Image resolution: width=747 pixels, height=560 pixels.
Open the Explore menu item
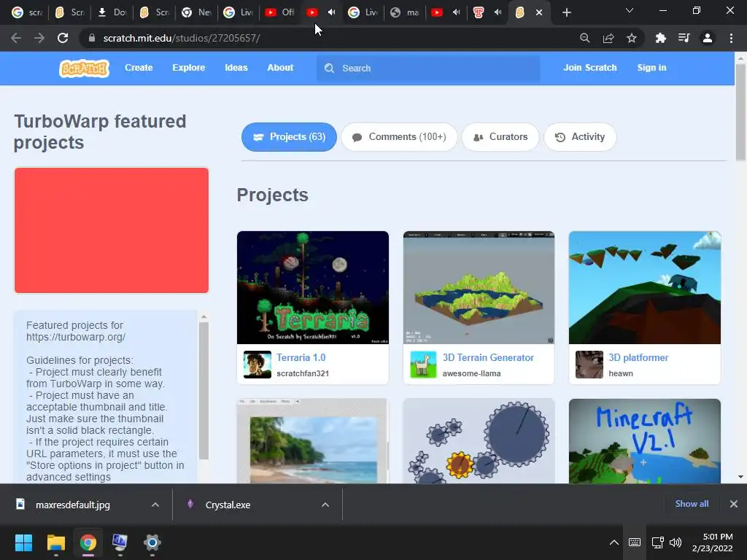point(189,68)
